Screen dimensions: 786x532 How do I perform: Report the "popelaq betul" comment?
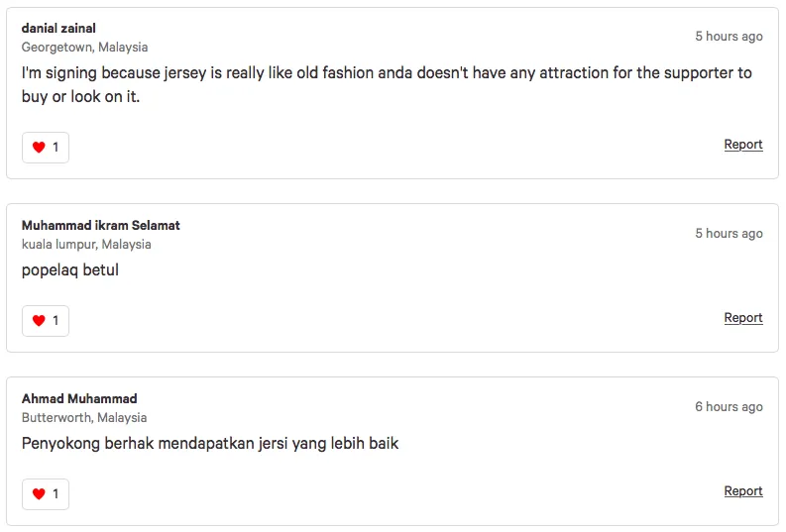pyautogui.click(x=742, y=318)
